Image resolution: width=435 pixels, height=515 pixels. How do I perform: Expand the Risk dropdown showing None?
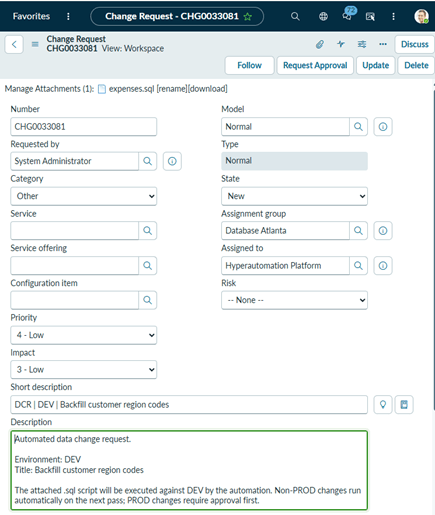tap(294, 300)
